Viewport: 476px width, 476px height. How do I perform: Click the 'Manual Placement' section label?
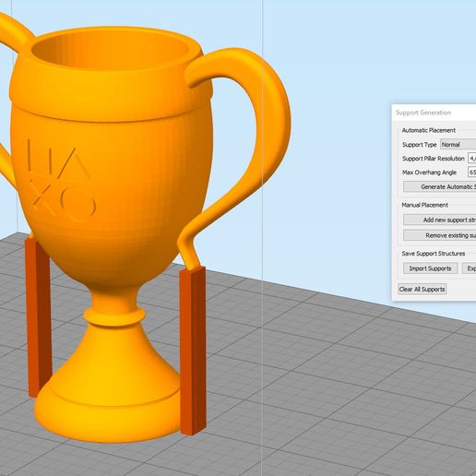click(x=424, y=205)
